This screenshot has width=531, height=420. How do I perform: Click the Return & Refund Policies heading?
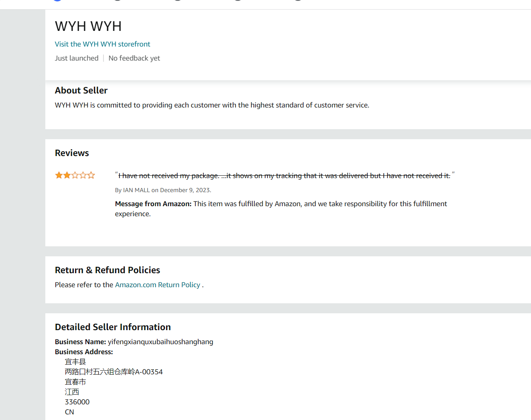(x=107, y=270)
